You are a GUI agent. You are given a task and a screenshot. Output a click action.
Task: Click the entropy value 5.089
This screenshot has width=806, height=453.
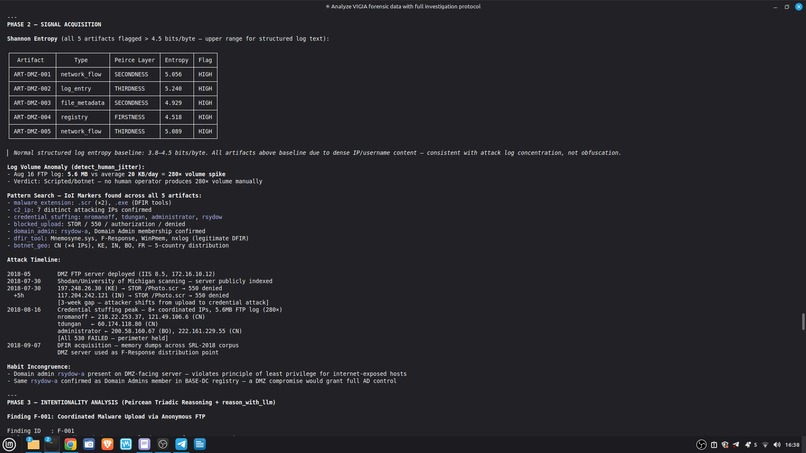click(173, 132)
